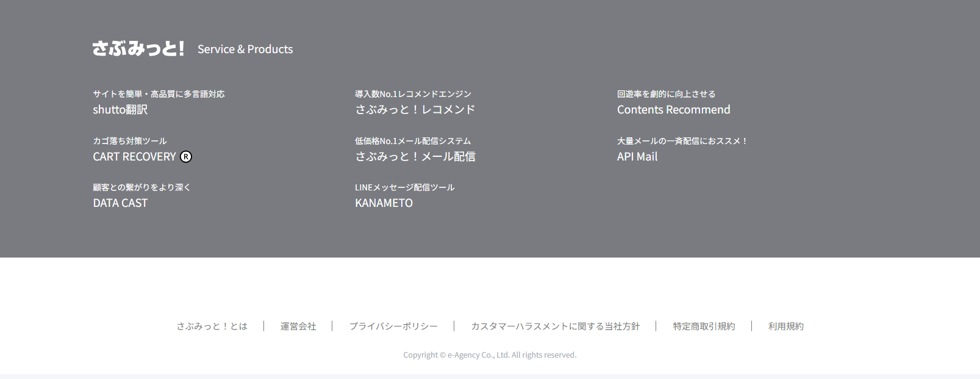This screenshot has width=980, height=379.
Task: Open the 運営会社 footer link
Action: coord(298,327)
